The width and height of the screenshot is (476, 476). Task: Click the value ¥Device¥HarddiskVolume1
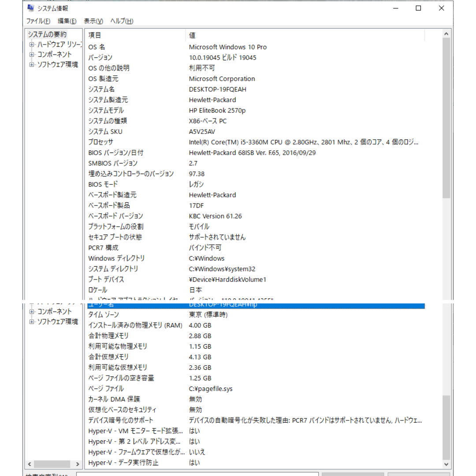[227, 279]
